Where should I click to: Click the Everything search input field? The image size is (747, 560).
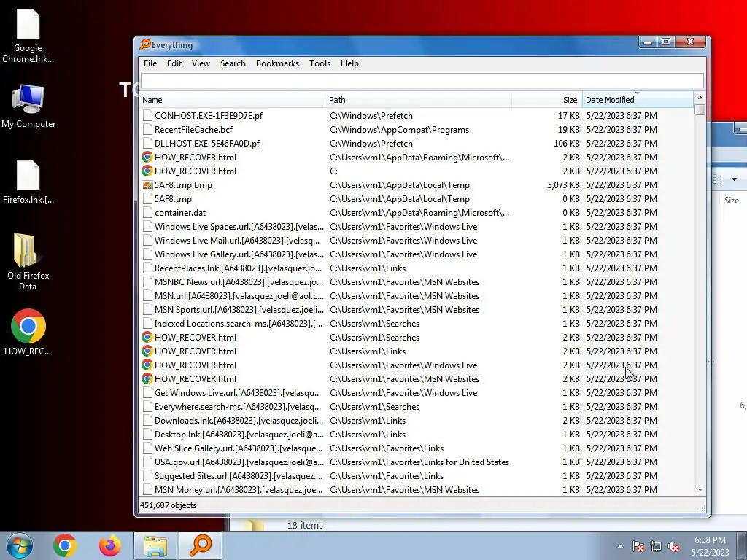pos(422,80)
